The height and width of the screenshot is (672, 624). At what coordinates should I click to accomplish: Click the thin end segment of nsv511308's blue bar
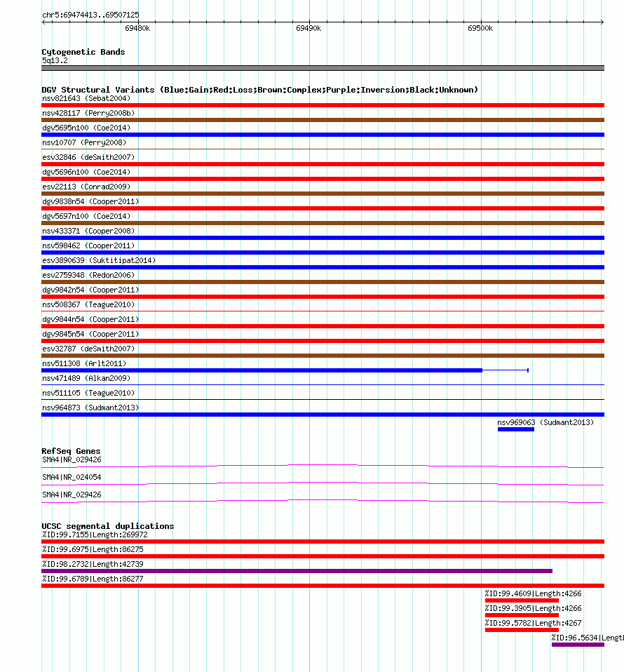tap(506, 370)
